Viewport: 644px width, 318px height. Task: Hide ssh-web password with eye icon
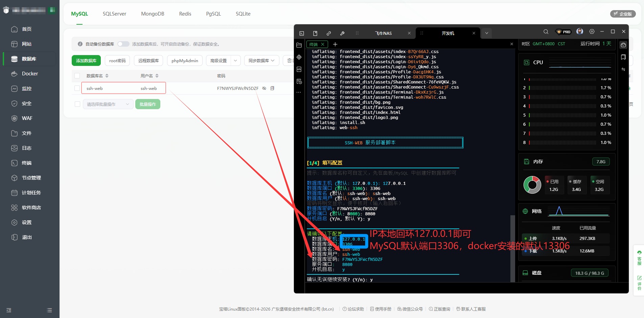264,88
